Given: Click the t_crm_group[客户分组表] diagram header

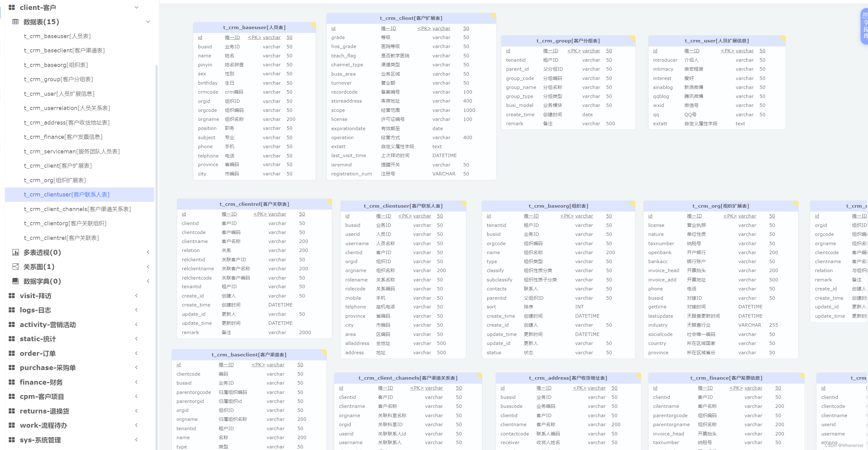Looking at the screenshot, I should click(x=568, y=41).
